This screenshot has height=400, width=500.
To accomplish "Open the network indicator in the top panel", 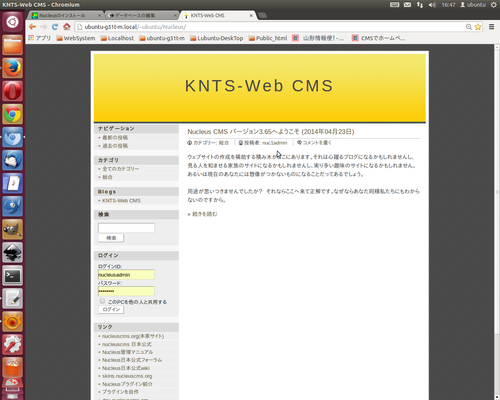I will [x=420, y=5].
